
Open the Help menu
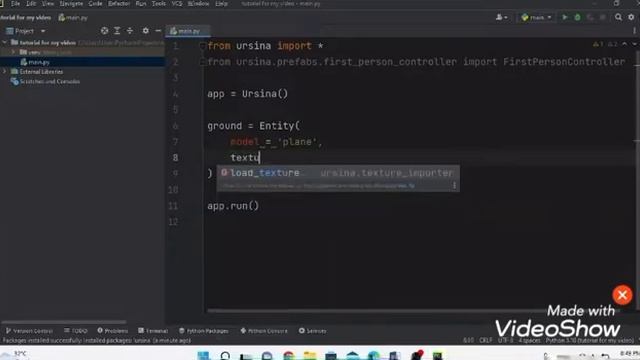pos(221,4)
